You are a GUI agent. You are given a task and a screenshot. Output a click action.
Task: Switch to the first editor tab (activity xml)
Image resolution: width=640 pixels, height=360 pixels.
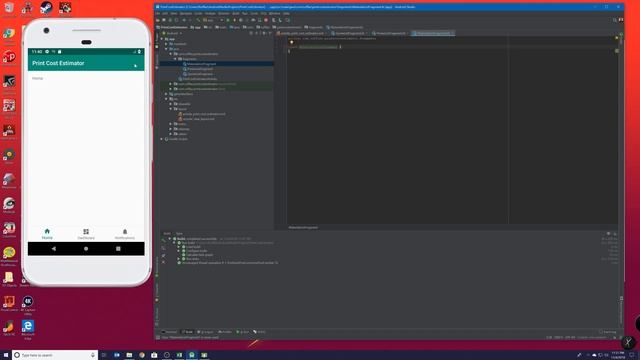[x=302, y=33]
